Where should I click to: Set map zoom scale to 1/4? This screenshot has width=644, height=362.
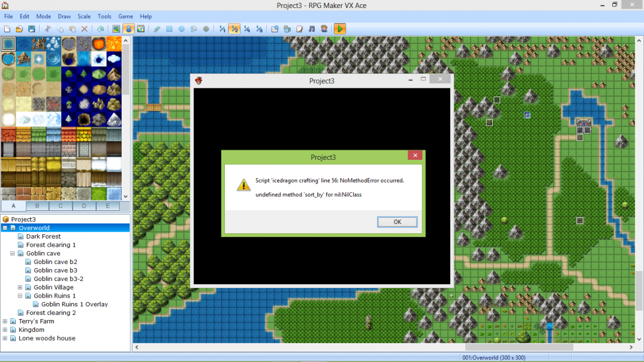[x=247, y=29]
